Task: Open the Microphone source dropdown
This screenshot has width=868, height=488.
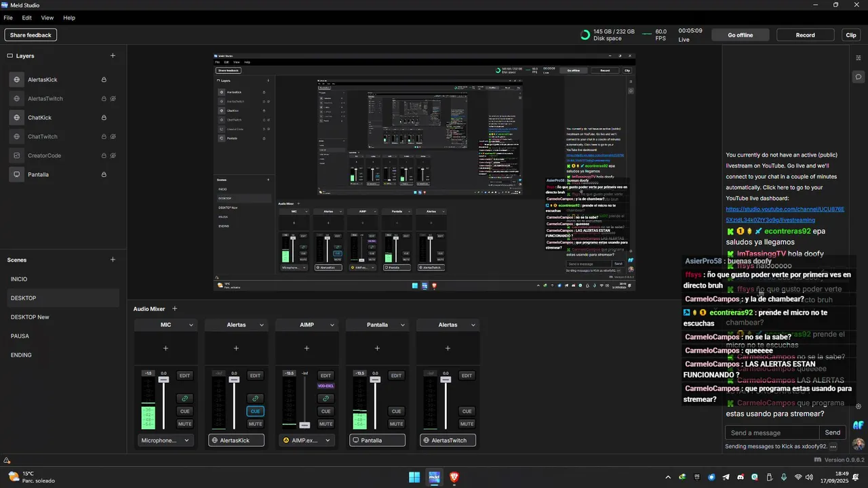Action: (165, 441)
